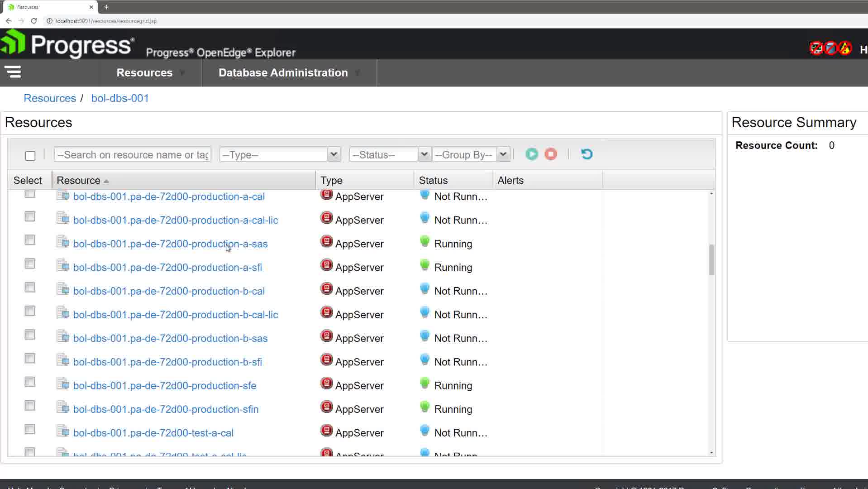Click resource icon for production-b-cal-lic row
Screen dimensions: 868x489
[63, 312]
